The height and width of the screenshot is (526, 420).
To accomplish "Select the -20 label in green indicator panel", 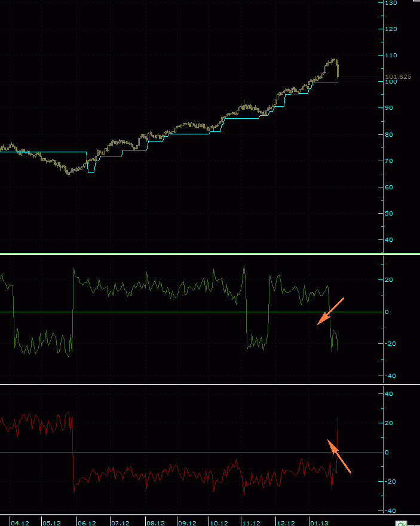I will point(390,343).
